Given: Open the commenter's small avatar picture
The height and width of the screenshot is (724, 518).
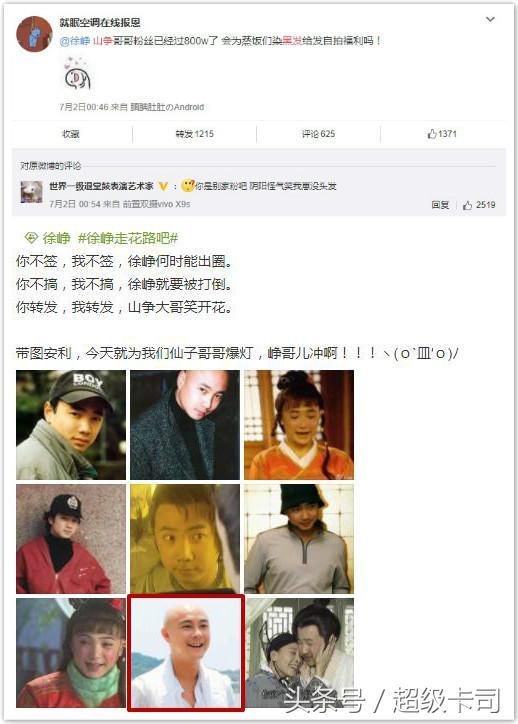Looking at the screenshot, I should pos(31,192).
